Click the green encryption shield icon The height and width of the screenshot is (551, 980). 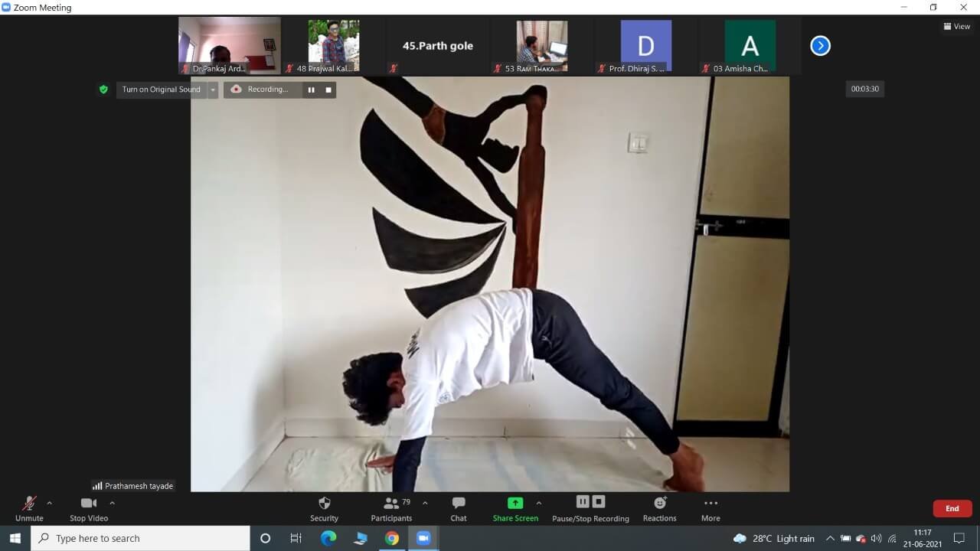[x=103, y=90]
